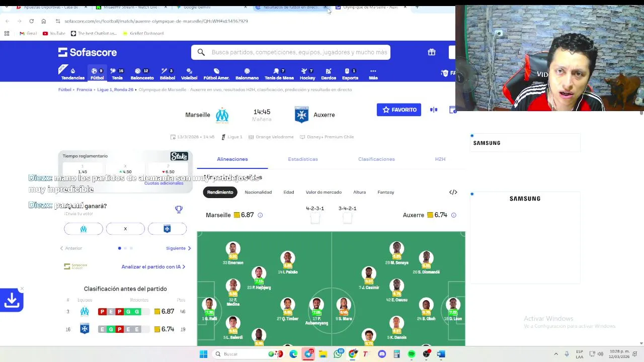Expand the Más sports menu
This screenshot has height=362, width=644.
(373, 74)
